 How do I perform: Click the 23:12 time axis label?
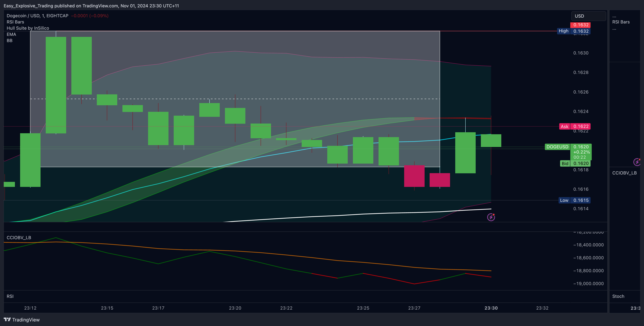pyautogui.click(x=30, y=308)
